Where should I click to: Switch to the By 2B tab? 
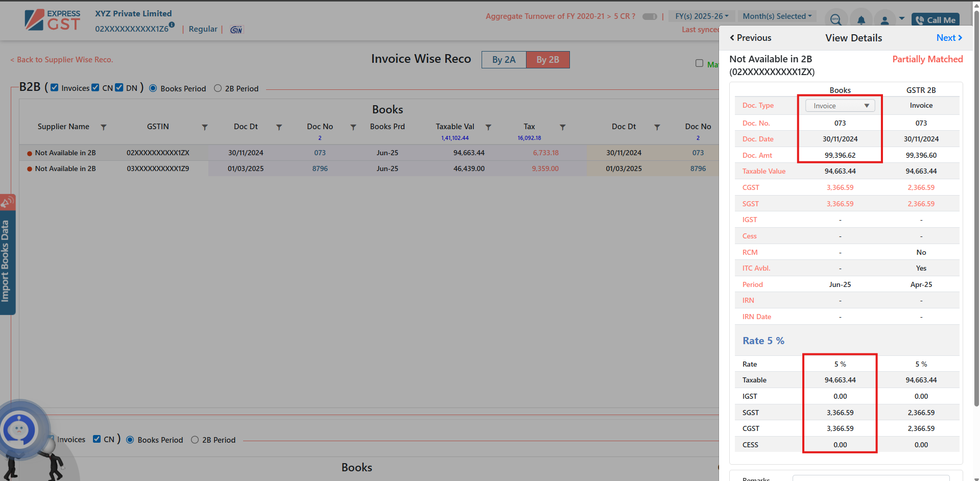coord(547,60)
